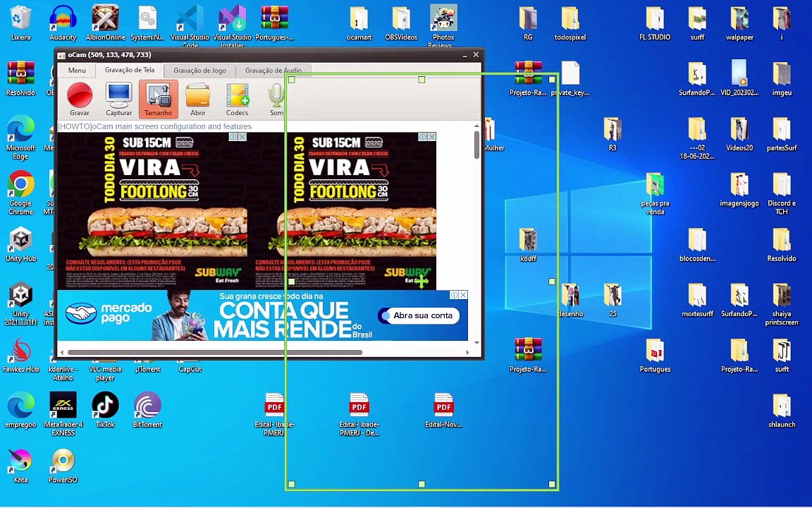
Task: Select the Discord e TCH folder
Action: pos(782,193)
